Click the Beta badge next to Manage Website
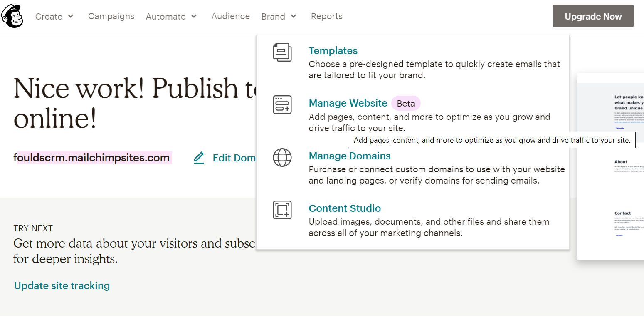Image resolution: width=644 pixels, height=325 pixels. (x=406, y=103)
